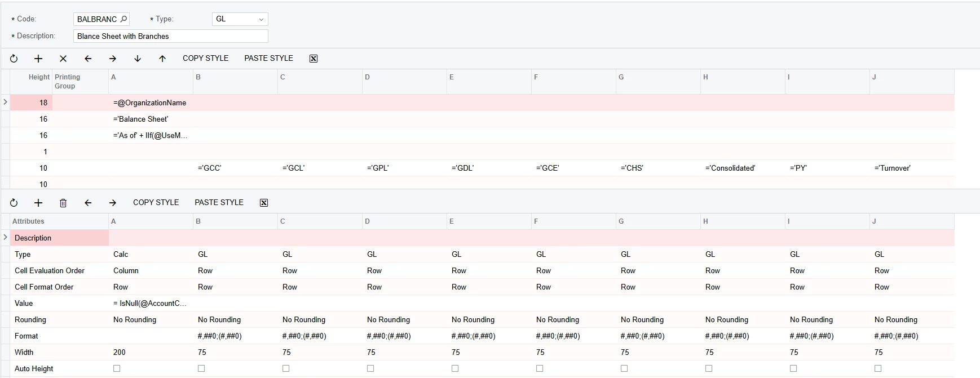
Task: Select the ='Turnover' cell
Action: 912,168
